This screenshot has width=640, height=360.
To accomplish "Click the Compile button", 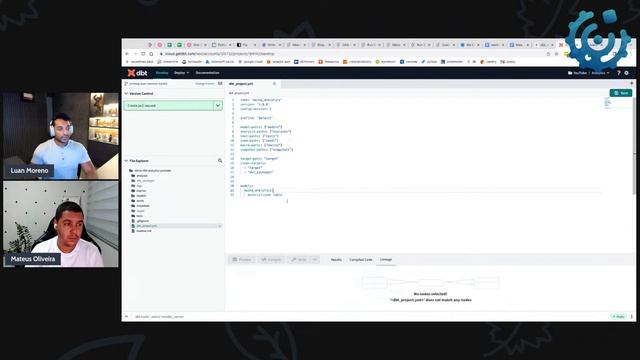I will 271,260.
